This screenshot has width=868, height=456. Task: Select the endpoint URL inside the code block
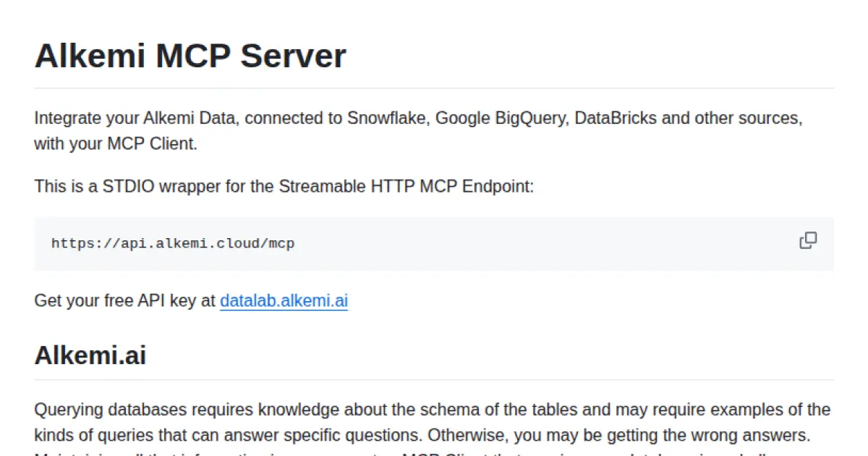coord(172,243)
